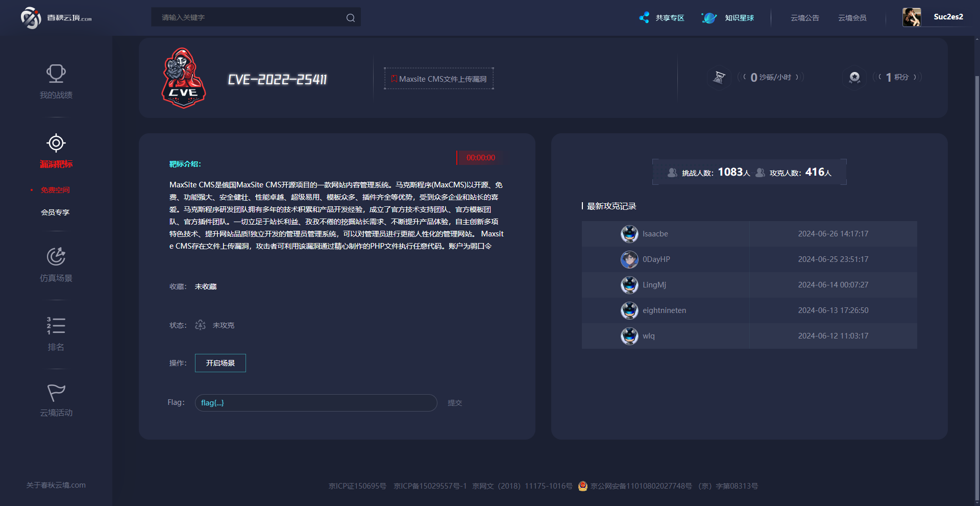Viewport: 980px width, 506px height.
Task: Open the 云境活动 sidebar label
Action: (x=56, y=413)
